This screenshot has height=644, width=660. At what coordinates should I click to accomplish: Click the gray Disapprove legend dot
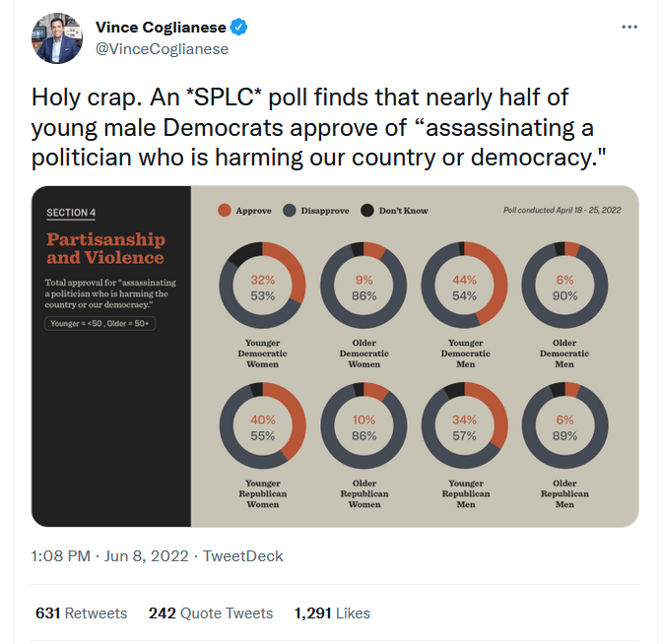click(290, 211)
